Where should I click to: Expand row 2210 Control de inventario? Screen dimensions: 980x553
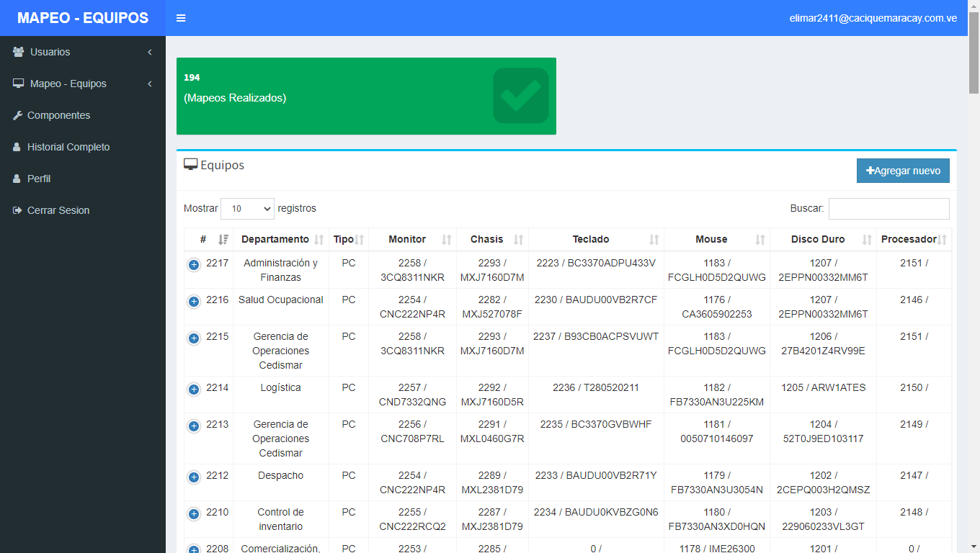point(194,514)
